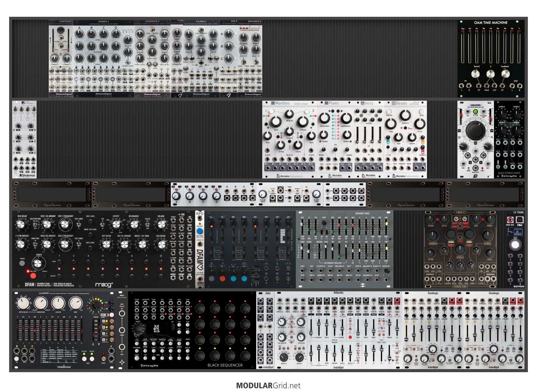Click the blue Reset button on RFD

pyautogui.click(x=200, y=231)
